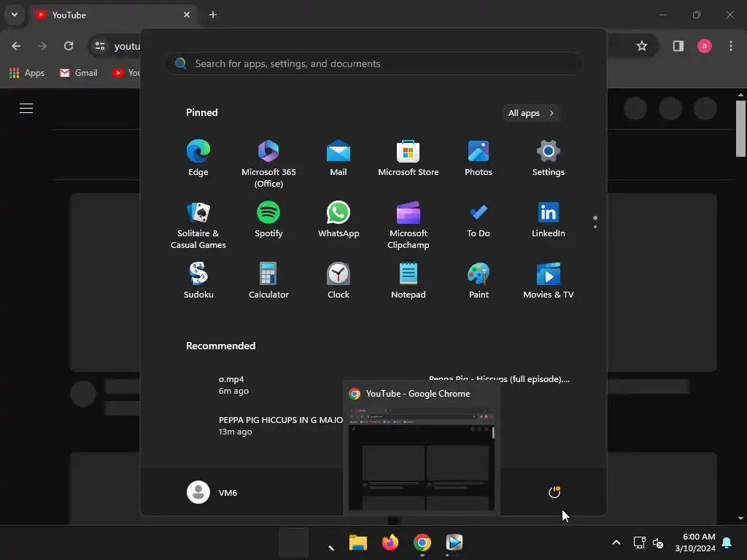Open Notepad

(409, 281)
